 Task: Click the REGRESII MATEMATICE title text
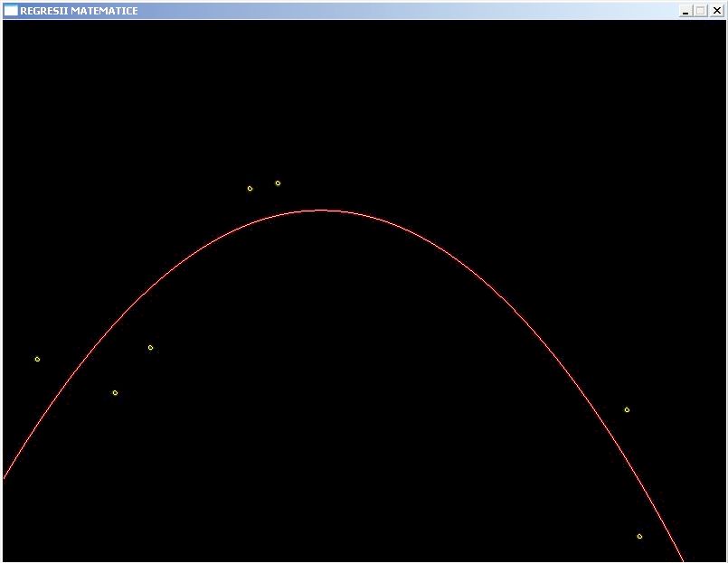click(x=79, y=11)
